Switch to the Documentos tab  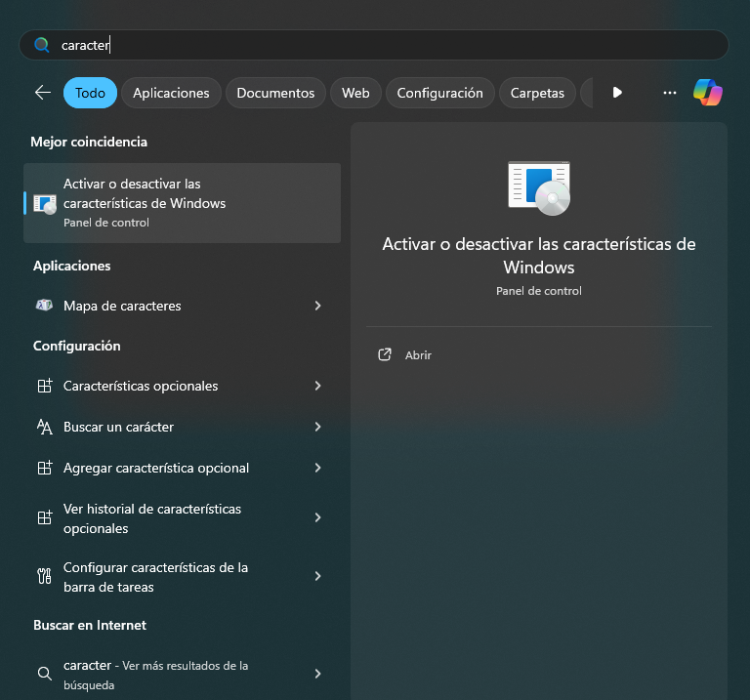point(275,93)
